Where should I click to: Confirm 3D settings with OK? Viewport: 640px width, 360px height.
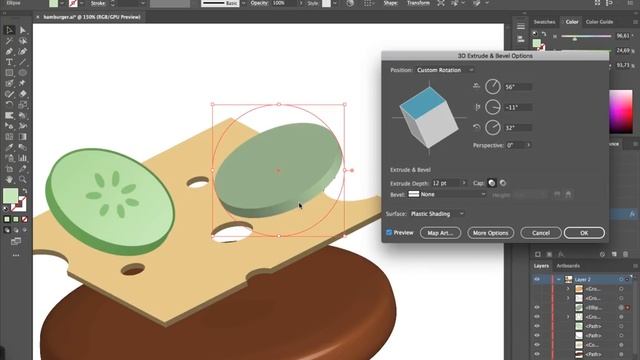(x=584, y=233)
